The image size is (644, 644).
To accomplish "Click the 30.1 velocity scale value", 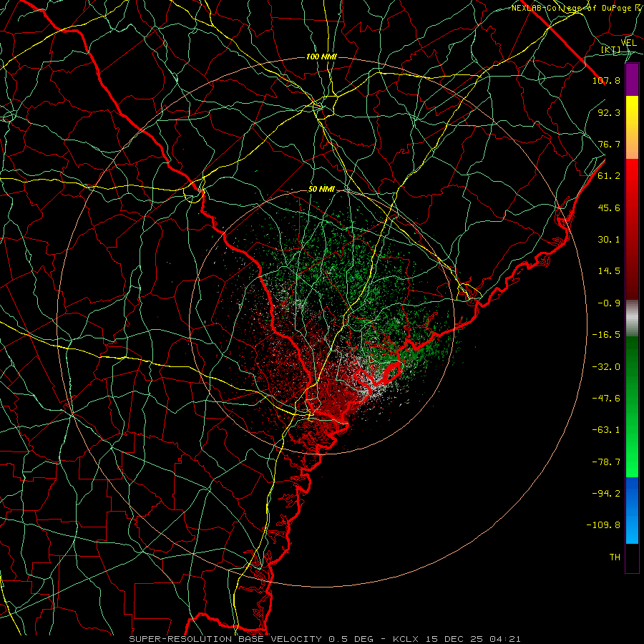I will coord(609,240).
